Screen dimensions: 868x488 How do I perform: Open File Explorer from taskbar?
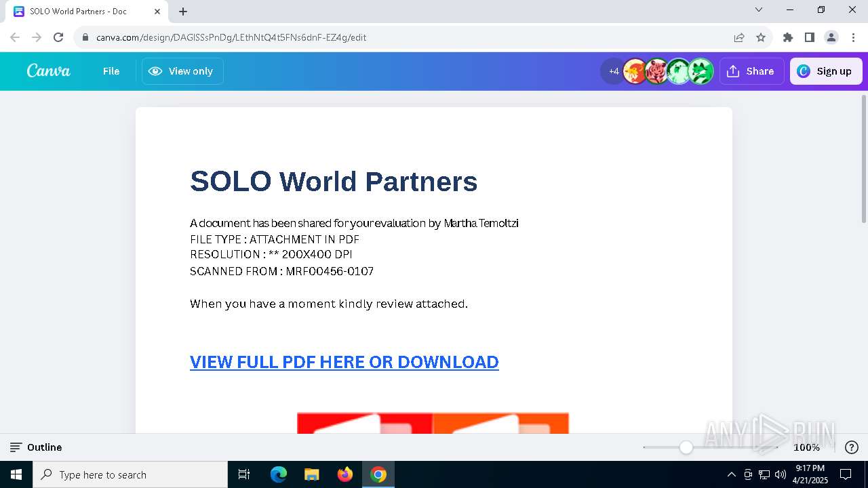pyautogui.click(x=311, y=474)
